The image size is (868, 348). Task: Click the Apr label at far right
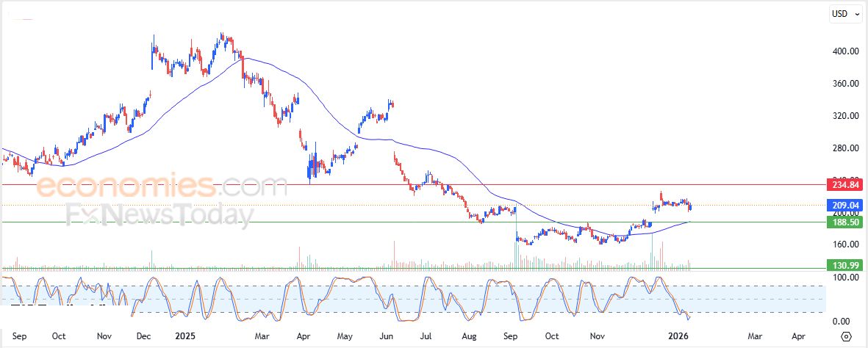pos(798,336)
